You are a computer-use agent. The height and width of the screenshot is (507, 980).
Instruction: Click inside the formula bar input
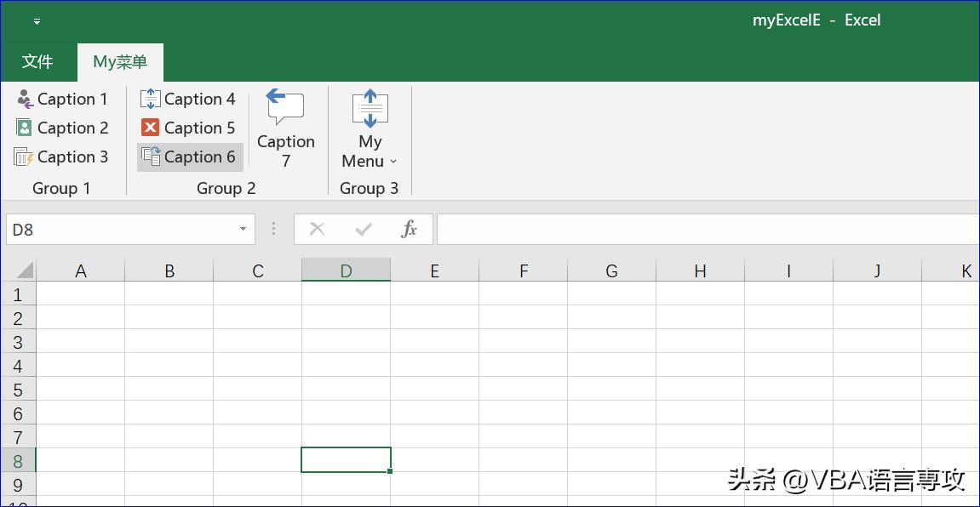[707, 229]
